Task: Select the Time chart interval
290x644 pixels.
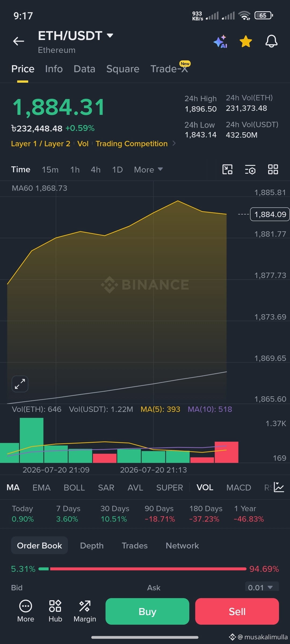Action: pos(21,170)
